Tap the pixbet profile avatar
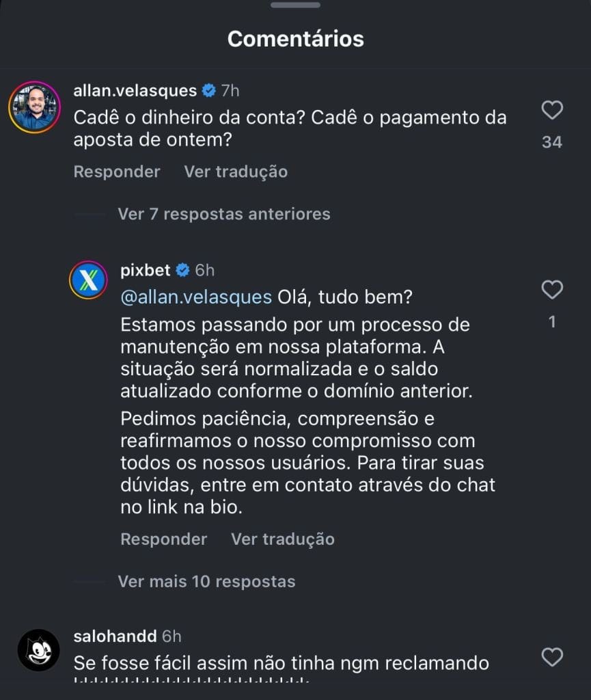This screenshot has height=700, width=591. (88, 280)
